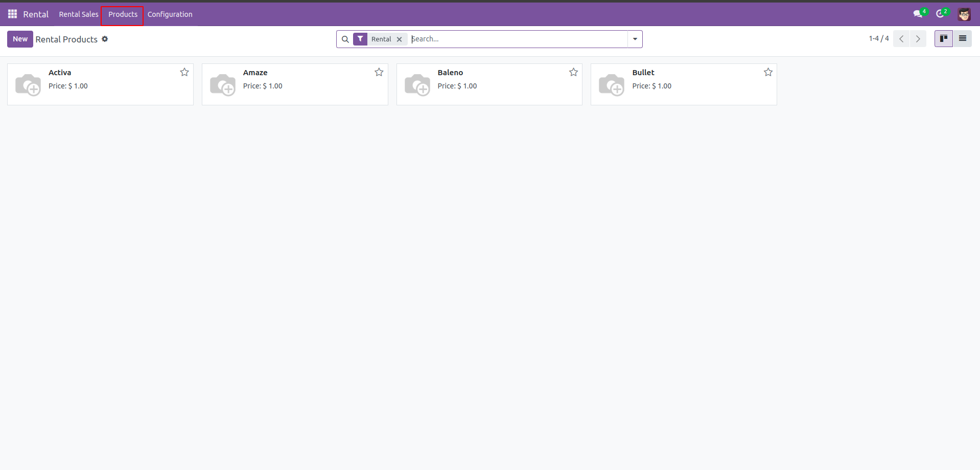The width and height of the screenshot is (980, 470).
Task: Open the Bullet product card
Action: click(x=684, y=84)
